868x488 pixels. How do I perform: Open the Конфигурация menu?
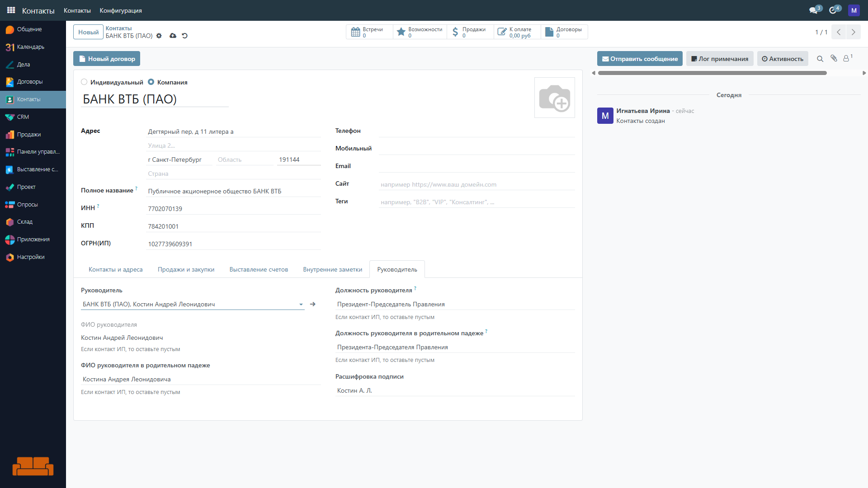(121, 10)
